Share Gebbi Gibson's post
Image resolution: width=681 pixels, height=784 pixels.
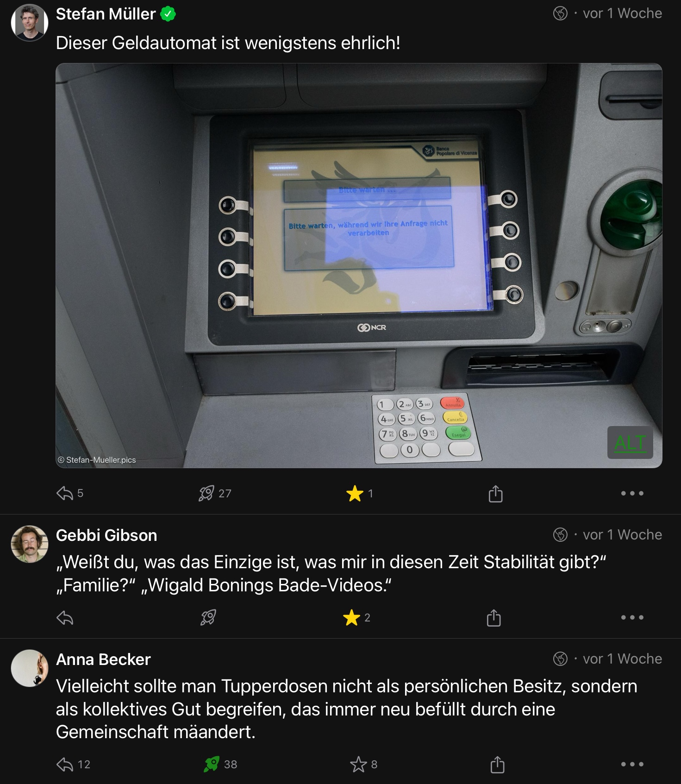click(494, 617)
